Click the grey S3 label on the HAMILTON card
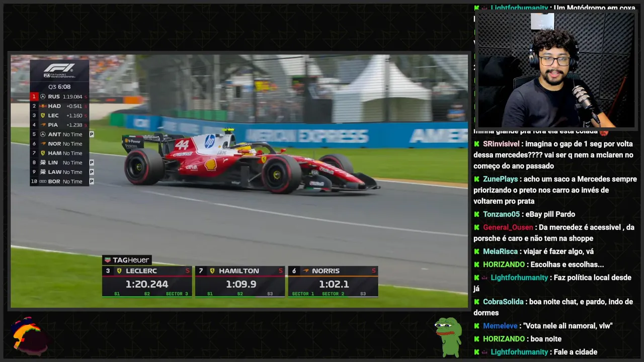Image resolution: width=644 pixels, height=362 pixels. point(270,294)
